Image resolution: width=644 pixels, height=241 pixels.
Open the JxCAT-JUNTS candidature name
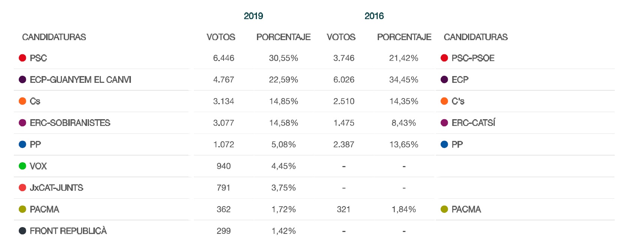click(57, 188)
